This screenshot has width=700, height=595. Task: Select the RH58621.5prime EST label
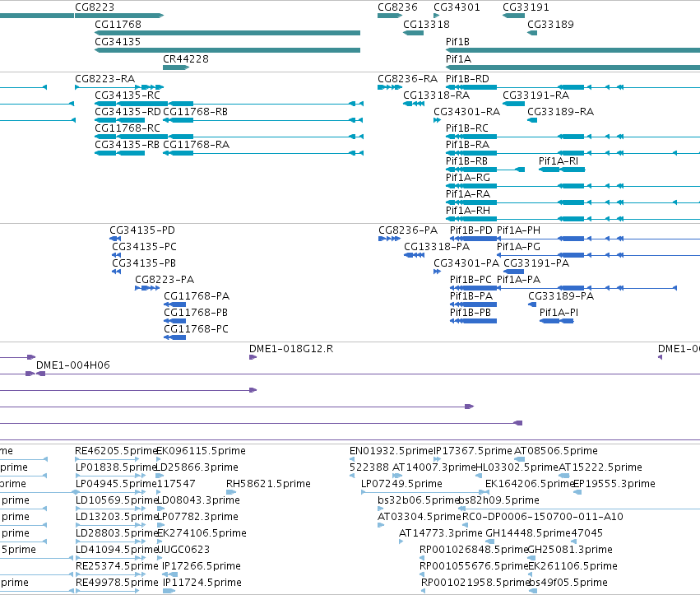(268, 484)
